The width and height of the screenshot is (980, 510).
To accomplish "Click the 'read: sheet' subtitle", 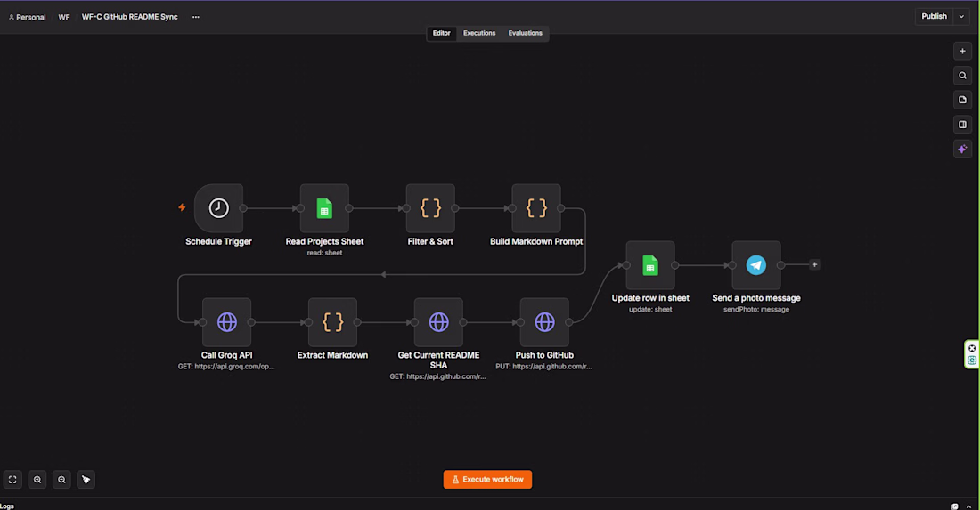I will [x=324, y=253].
